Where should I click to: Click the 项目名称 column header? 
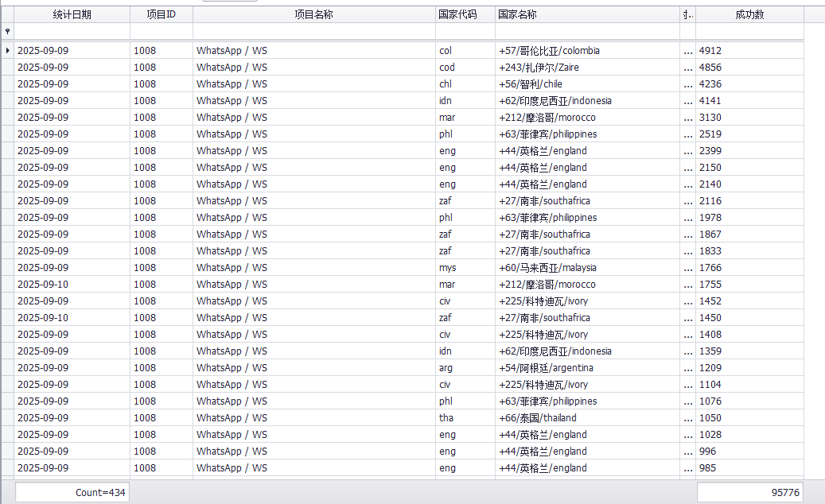click(x=314, y=15)
